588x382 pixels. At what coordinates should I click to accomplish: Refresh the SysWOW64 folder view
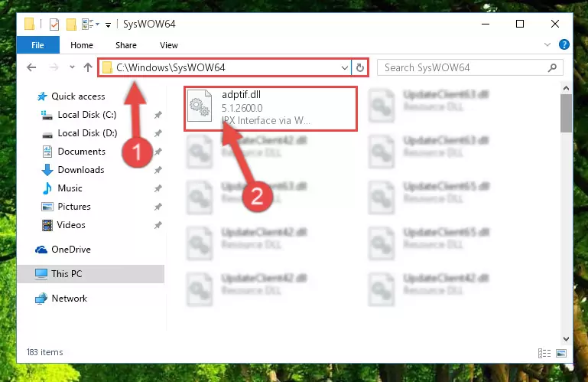click(359, 68)
